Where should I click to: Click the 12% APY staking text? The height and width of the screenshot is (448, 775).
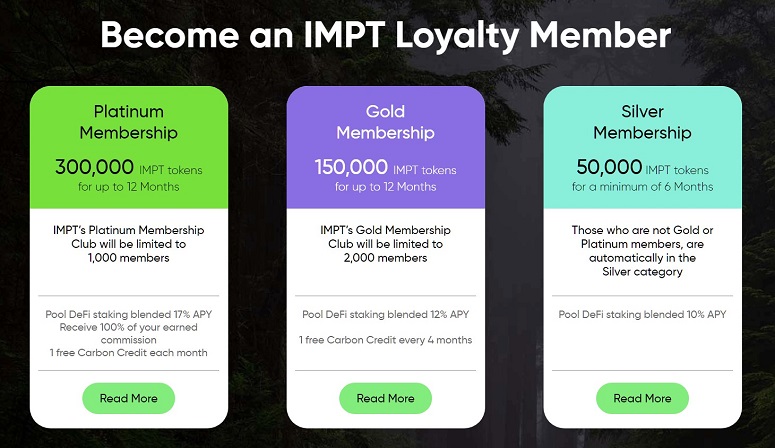[x=386, y=314]
